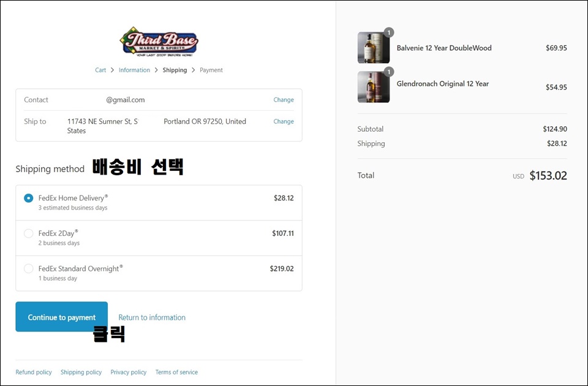Click '1 business day' delivery estimate
Image resolution: width=588 pixels, height=386 pixels.
point(58,278)
